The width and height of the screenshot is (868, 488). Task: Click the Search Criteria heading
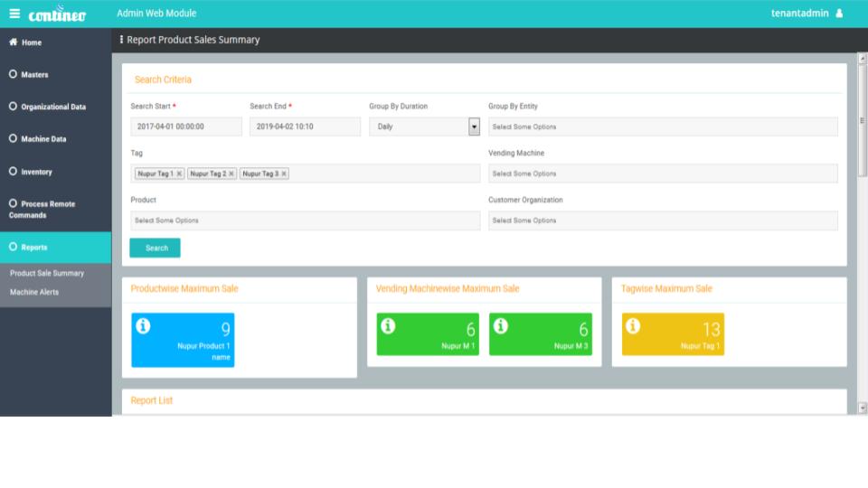pos(163,80)
